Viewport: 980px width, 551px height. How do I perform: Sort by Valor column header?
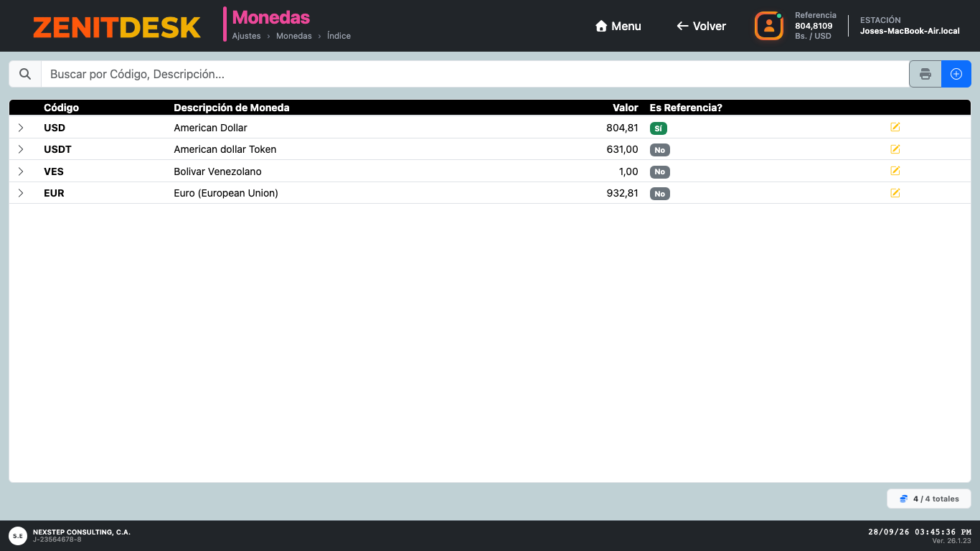click(x=626, y=108)
